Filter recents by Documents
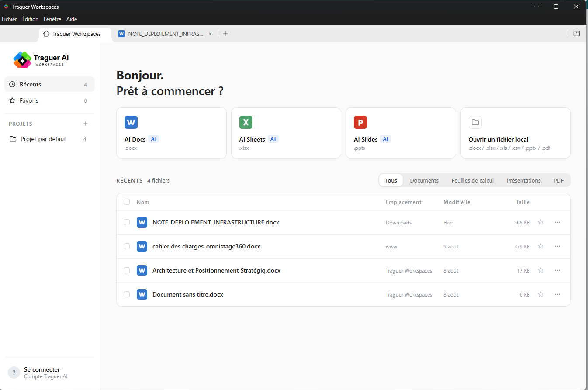This screenshot has height=390, width=588. click(424, 180)
